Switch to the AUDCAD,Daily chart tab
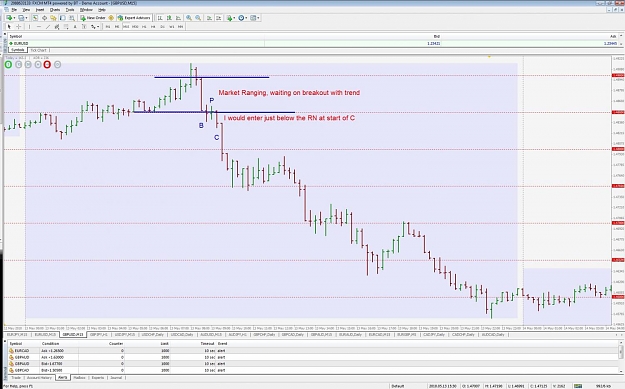Screen dimensions: 625x389 [493, 335]
